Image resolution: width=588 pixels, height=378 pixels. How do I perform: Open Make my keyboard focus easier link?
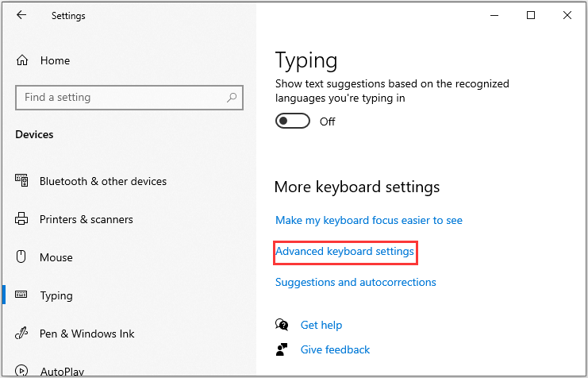tap(369, 220)
